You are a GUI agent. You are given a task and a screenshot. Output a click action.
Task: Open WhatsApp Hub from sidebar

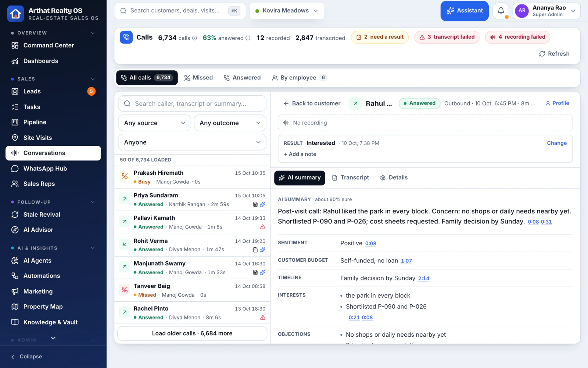pyautogui.click(x=53, y=169)
